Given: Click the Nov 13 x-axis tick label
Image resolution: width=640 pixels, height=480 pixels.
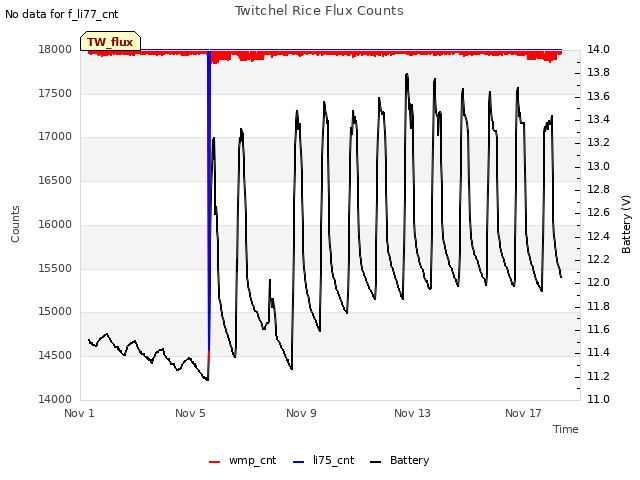Looking at the screenshot, I should coord(412,413).
